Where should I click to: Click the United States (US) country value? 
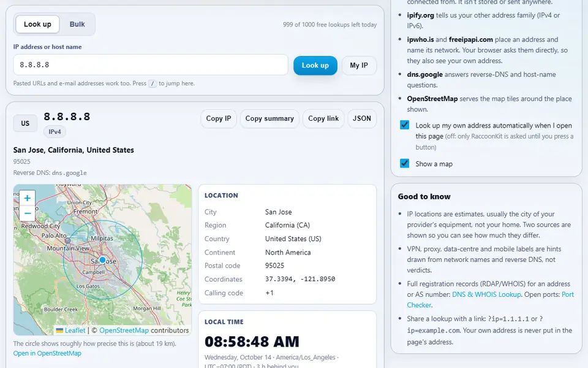pos(293,239)
